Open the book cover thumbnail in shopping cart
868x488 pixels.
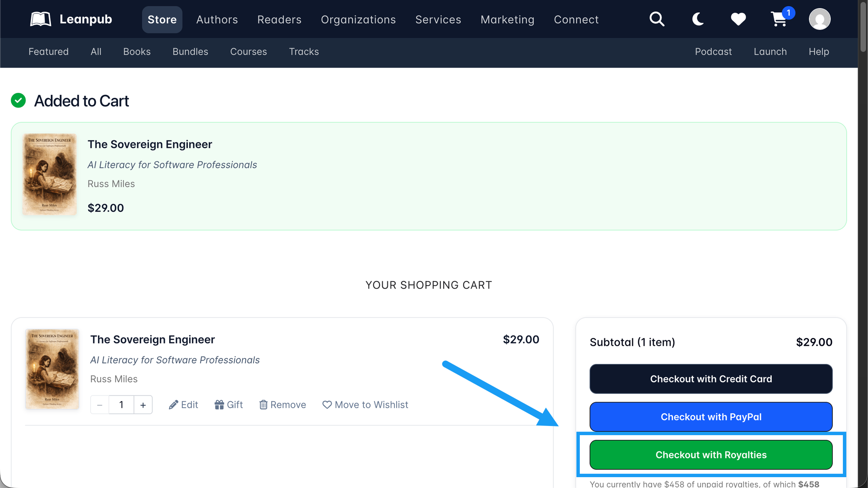(x=52, y=369)
